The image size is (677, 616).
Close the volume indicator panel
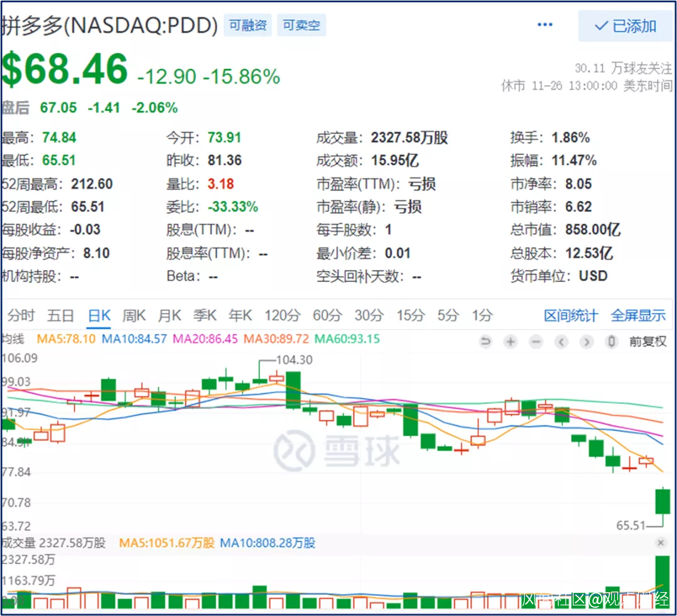661,543
